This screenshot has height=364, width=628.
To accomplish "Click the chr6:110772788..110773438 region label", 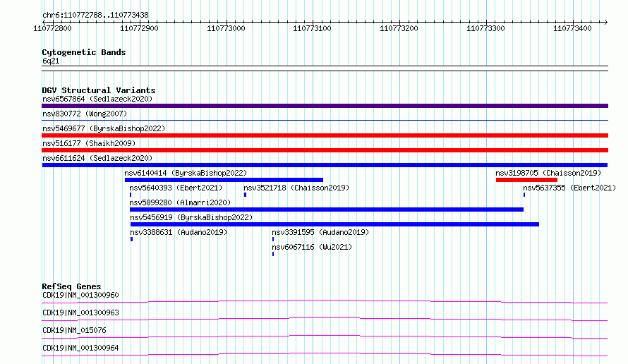I will tap(95, 15).
